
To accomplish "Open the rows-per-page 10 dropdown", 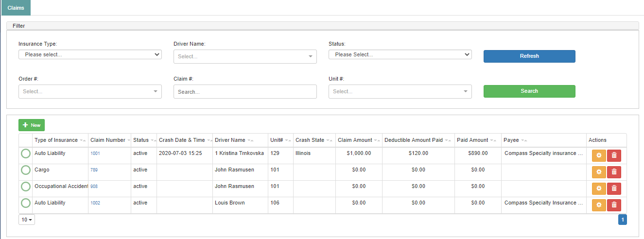I will (27, 220).
